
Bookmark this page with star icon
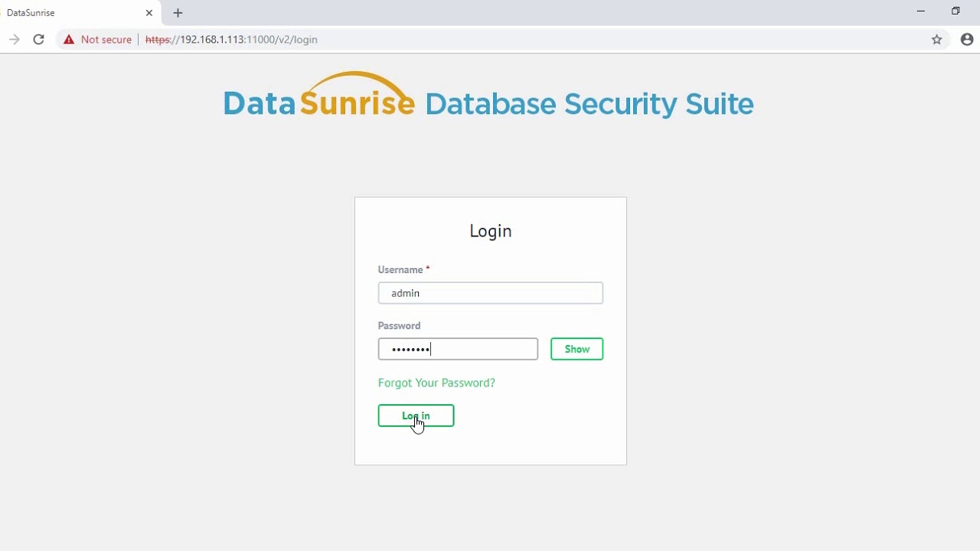point(936,39)
